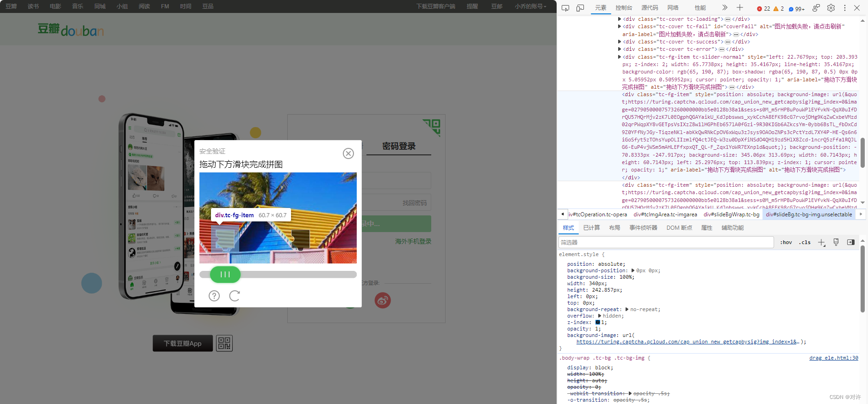Open the 事件侦听器 tab

click(643, 228)
